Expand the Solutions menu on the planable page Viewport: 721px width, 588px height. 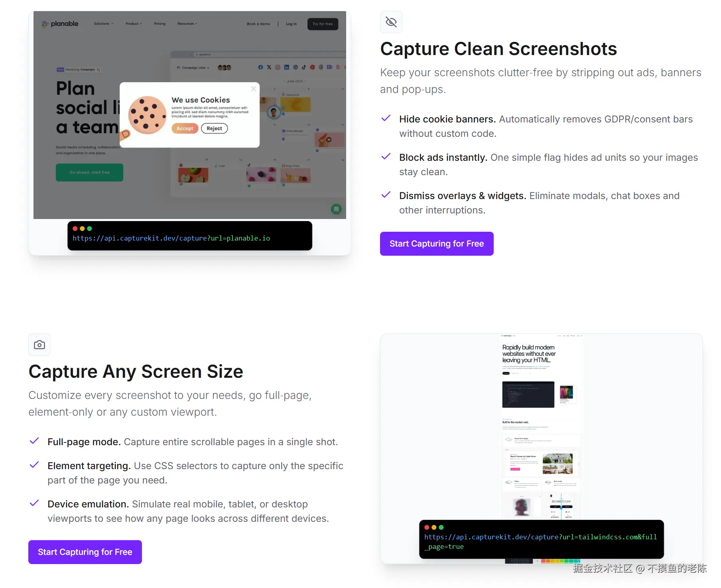pos(104,24)
